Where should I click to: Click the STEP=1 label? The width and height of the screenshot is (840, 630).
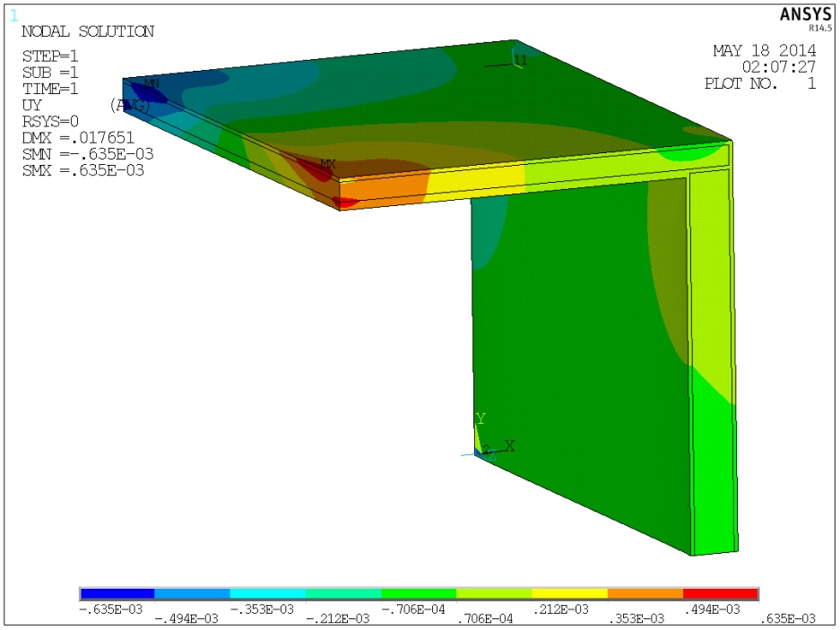pos(50,56)
